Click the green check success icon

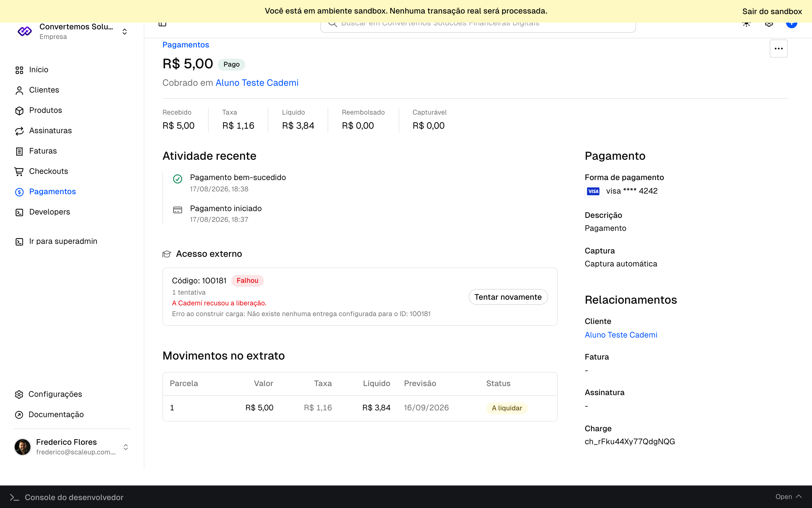[178, 179]
